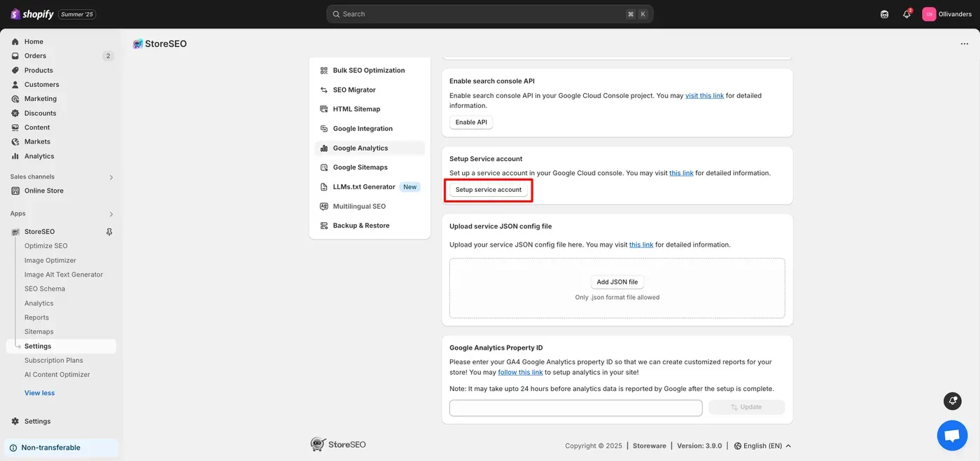Open the three-dot menu of StoreSEO header
Viewport: 980px width, 461px height.
[965, 43]
